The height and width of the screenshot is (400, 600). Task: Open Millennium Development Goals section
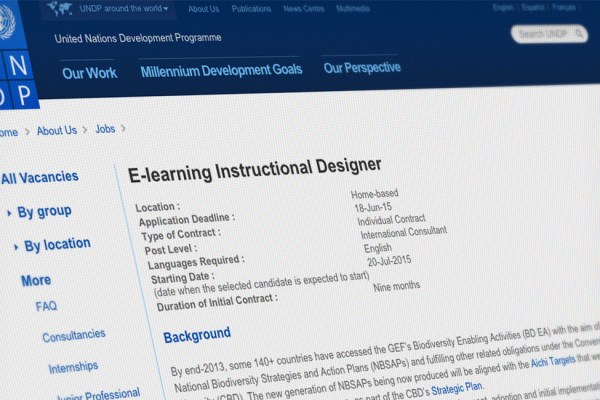[x=221, y=70]
